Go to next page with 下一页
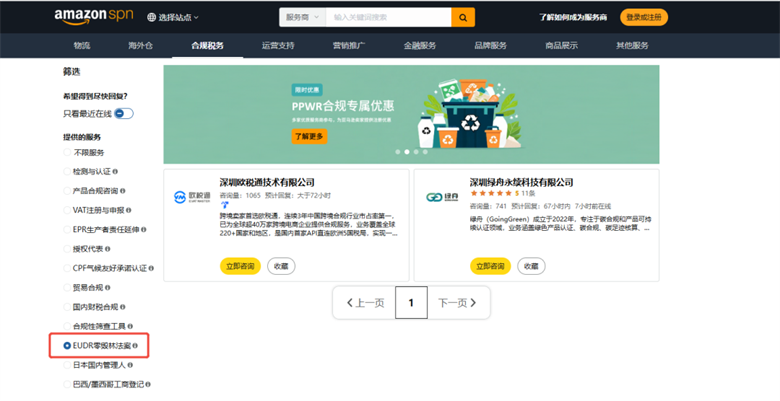 [x=458, y=302]
